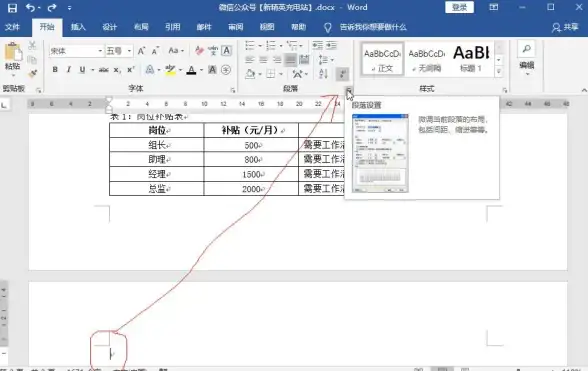This screenshot has height=371, width=588.
Task: Align text left
Action: pos(249,59)
